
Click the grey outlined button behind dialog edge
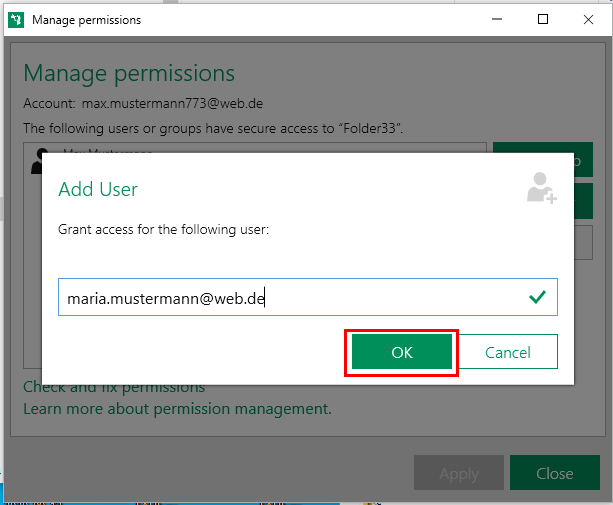(x=584, y=242)
